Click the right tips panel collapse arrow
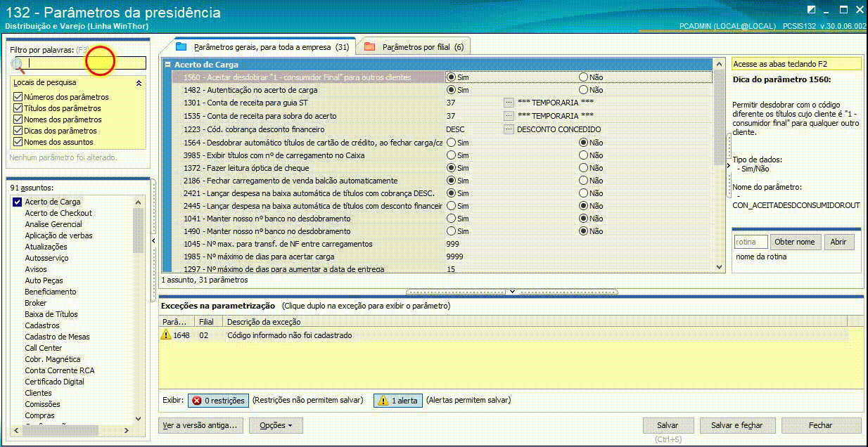Screen dimensions: 868x447 coord(728,165)
